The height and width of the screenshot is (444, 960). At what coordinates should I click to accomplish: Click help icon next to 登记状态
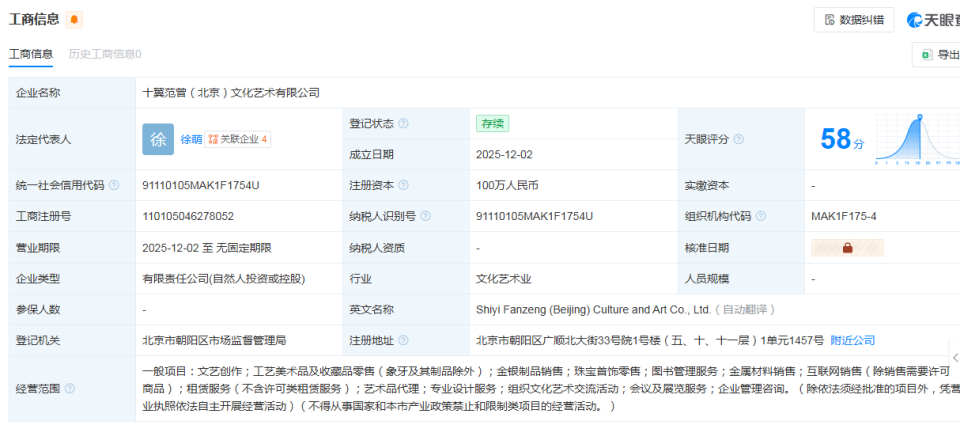[x=403, y=124]
